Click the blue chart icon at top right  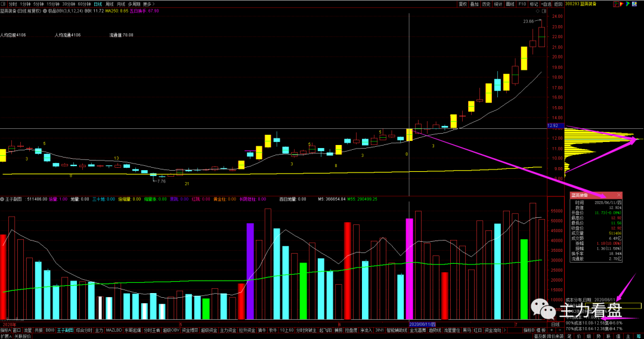(634, 4)
